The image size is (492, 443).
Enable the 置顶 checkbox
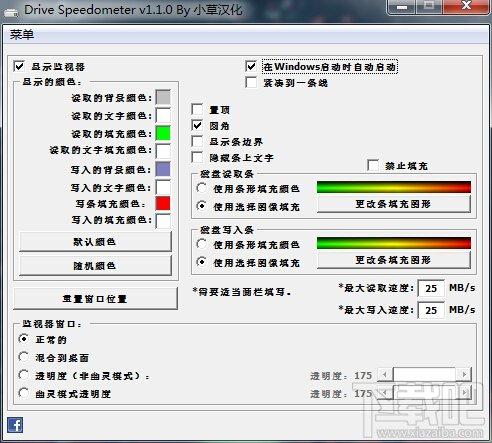(x=197, y=109)
